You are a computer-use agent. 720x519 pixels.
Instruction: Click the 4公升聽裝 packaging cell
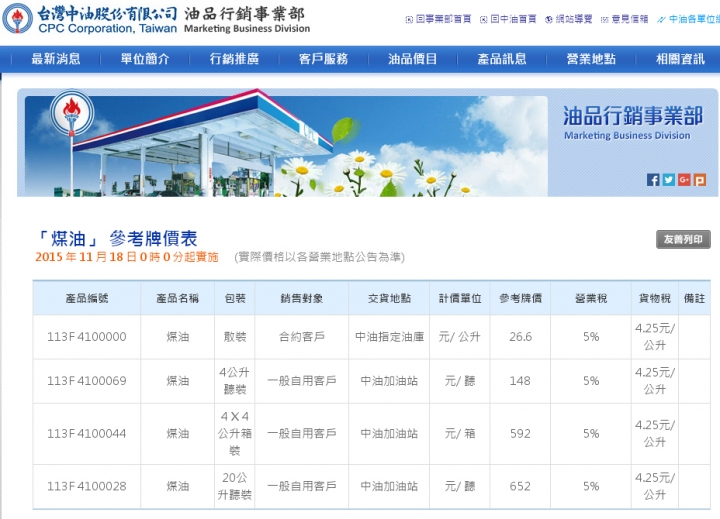tap(235, 381)
